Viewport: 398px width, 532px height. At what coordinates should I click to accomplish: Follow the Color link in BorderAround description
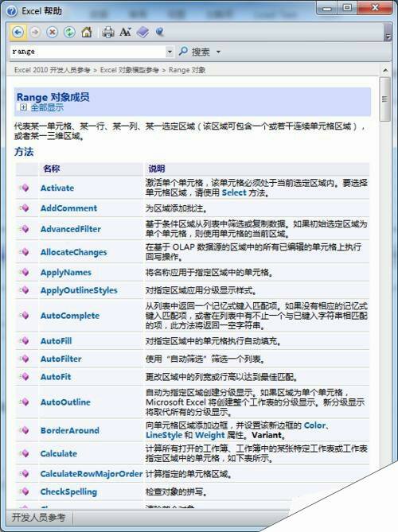314,425
